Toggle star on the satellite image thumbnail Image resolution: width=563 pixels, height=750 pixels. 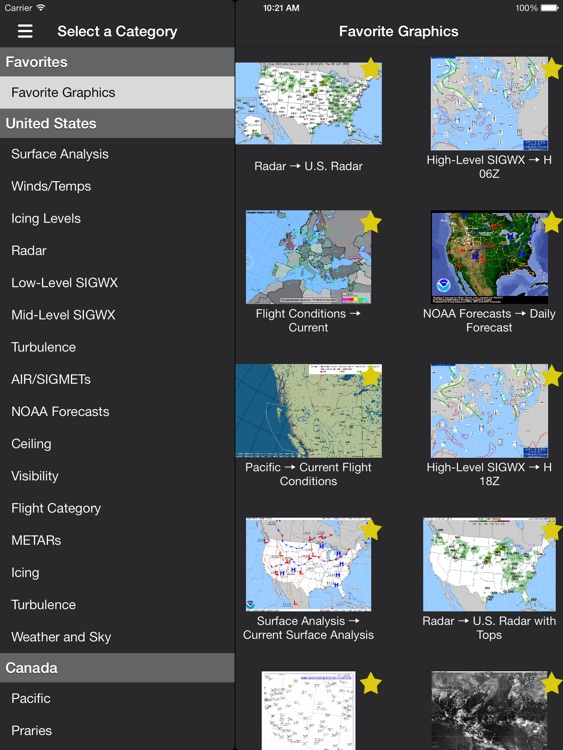552,683
